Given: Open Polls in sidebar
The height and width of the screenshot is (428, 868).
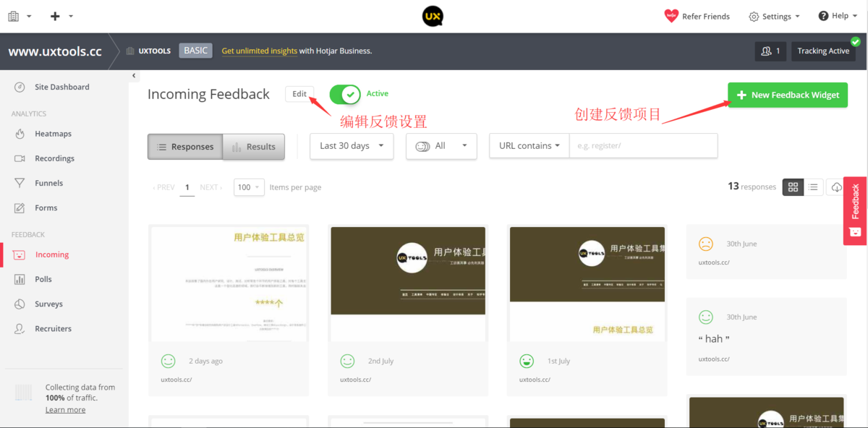Looking at the screenshot, I should [x=43, y=279].
